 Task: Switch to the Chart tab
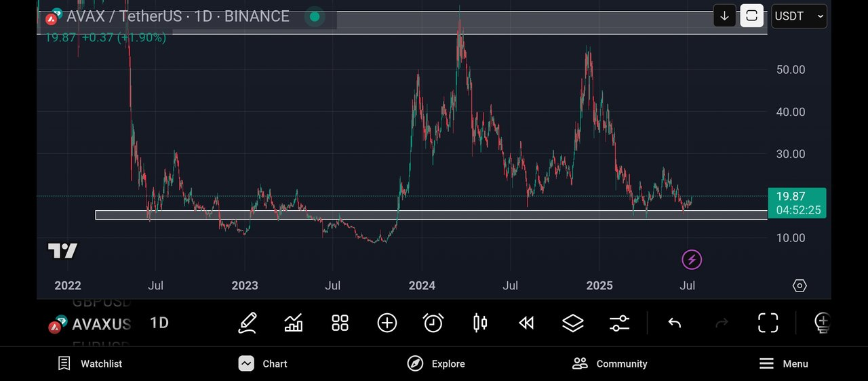(x=263, y=364)
